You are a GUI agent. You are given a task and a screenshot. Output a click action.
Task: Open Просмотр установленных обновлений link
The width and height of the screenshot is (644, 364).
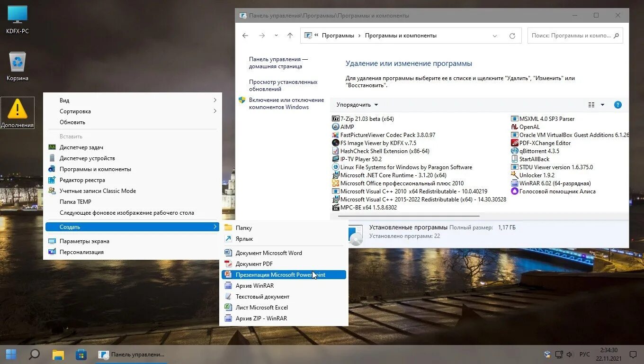point(283,85)
